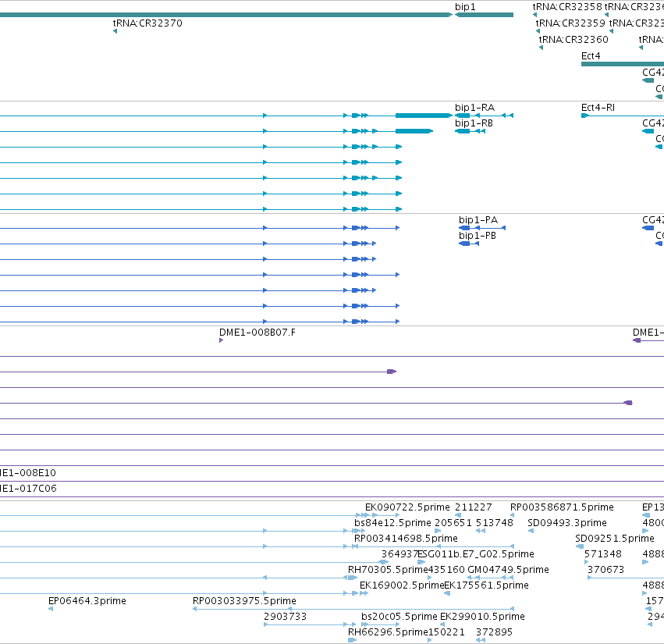Select the bip1-PB protein label
Screen dimensions: 664x644
click(x=478, y=236)
